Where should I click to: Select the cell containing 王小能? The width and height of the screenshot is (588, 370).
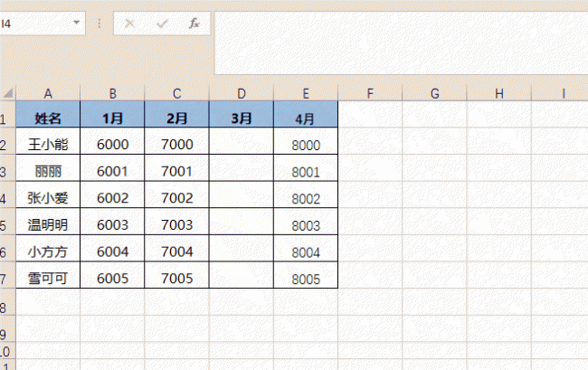[48, 141]
